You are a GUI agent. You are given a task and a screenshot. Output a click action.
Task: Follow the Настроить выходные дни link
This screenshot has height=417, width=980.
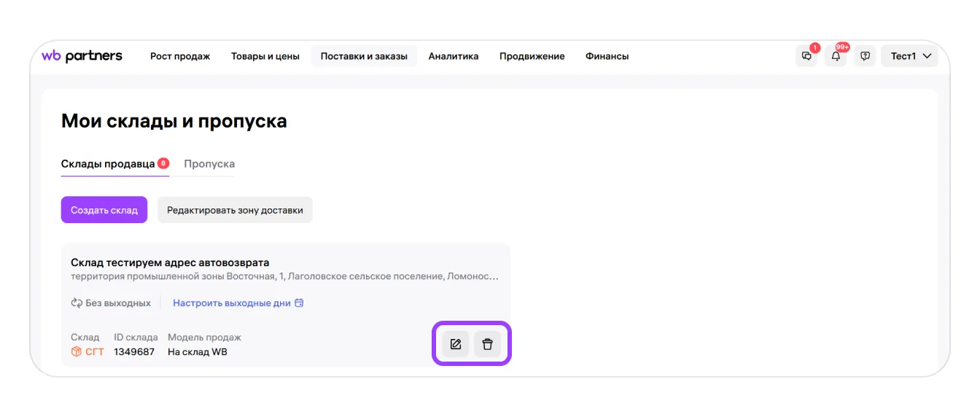click(232, 303)
